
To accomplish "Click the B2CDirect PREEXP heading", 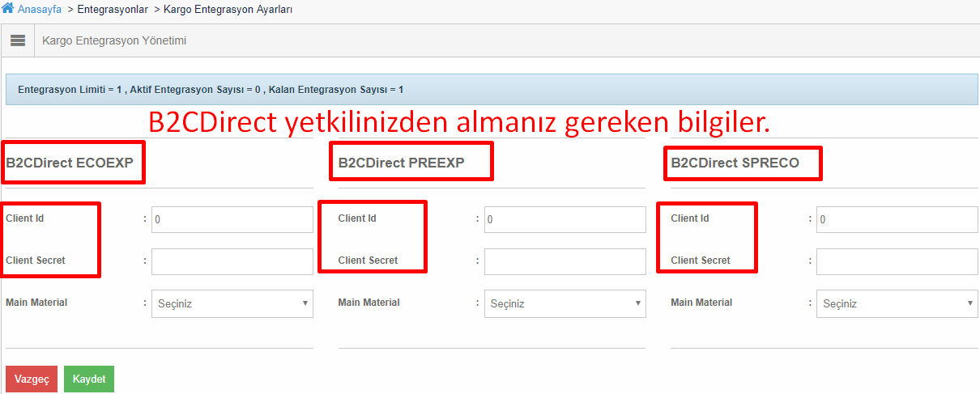I will [x=402, y=163].
